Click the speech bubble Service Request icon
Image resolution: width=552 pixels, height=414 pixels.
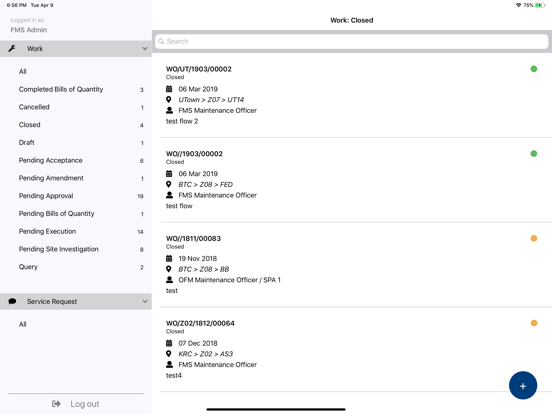tap(12, 301)
